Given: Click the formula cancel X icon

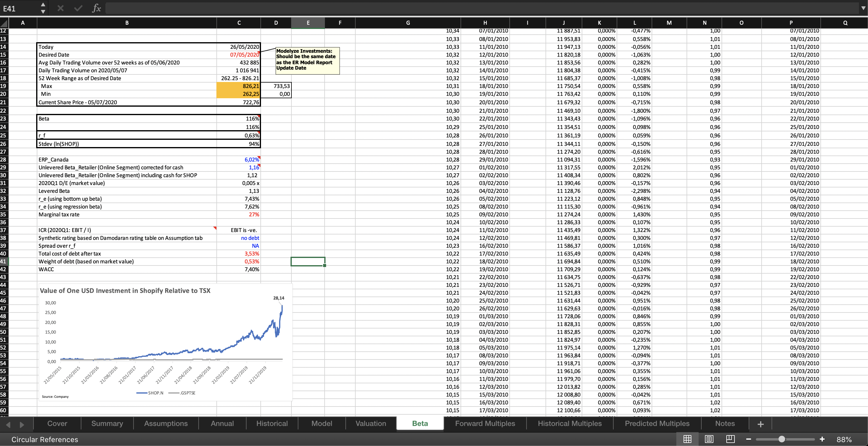Looking at the screenshot, I should click(x=60, y=8).
